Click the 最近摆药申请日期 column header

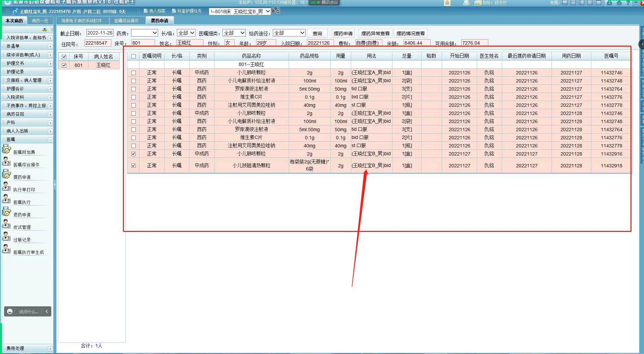[x=526, y=56]
